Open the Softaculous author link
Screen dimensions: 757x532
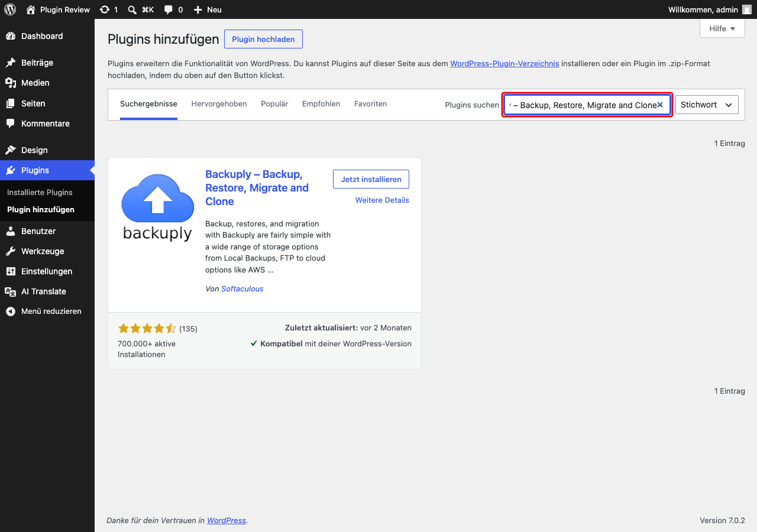tap(242, 289)
